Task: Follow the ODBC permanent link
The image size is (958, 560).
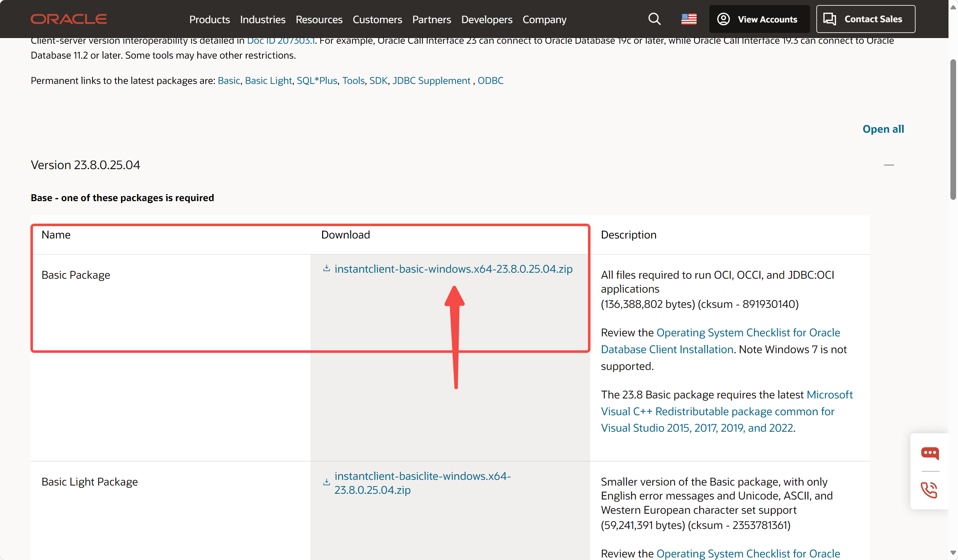Action: click(490, 80)
